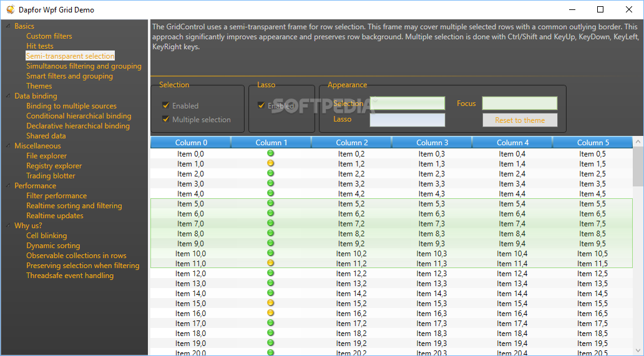Click the green status icon in Item 7,0 row
The height and width of the screenshot is (356, 644).
270,223
